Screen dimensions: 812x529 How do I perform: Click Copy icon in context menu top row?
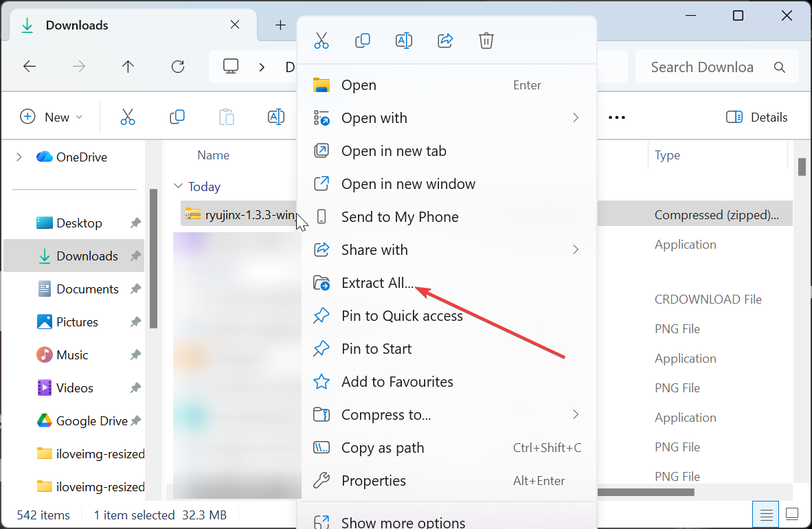pos(363,41)
